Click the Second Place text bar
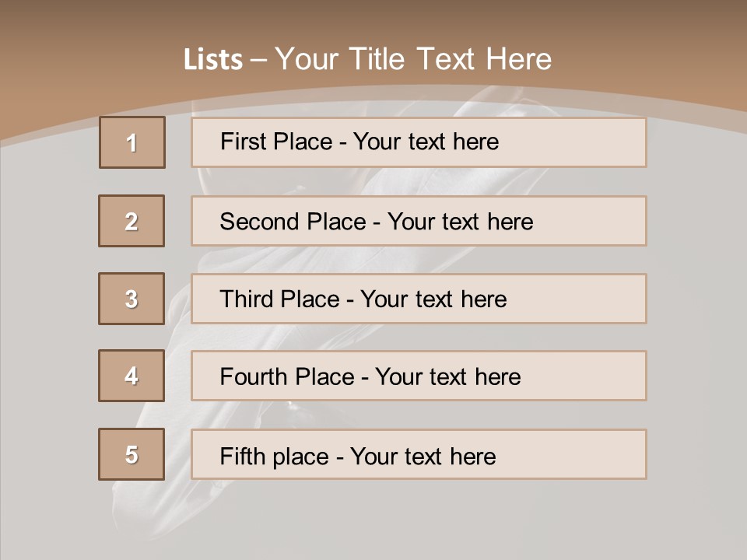Screen dimensions: 747x560 (x=419, y=221)
